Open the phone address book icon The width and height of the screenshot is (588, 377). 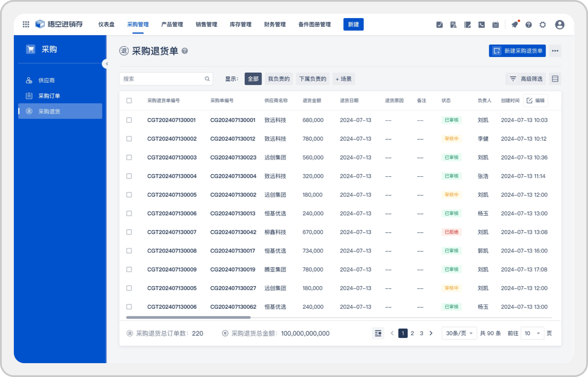481,25
